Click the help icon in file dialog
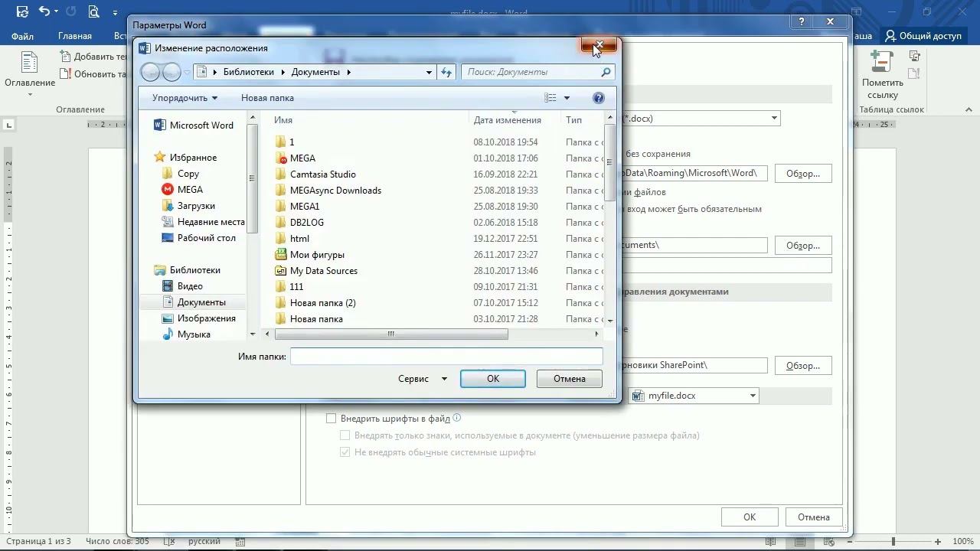 pyautogui.click(x=599, y=98)
